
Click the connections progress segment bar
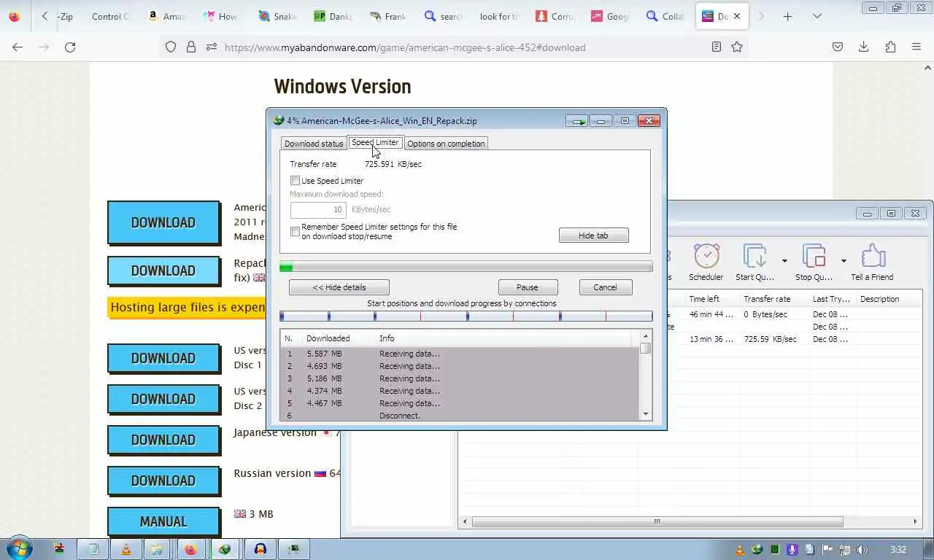tap(466, 316)
